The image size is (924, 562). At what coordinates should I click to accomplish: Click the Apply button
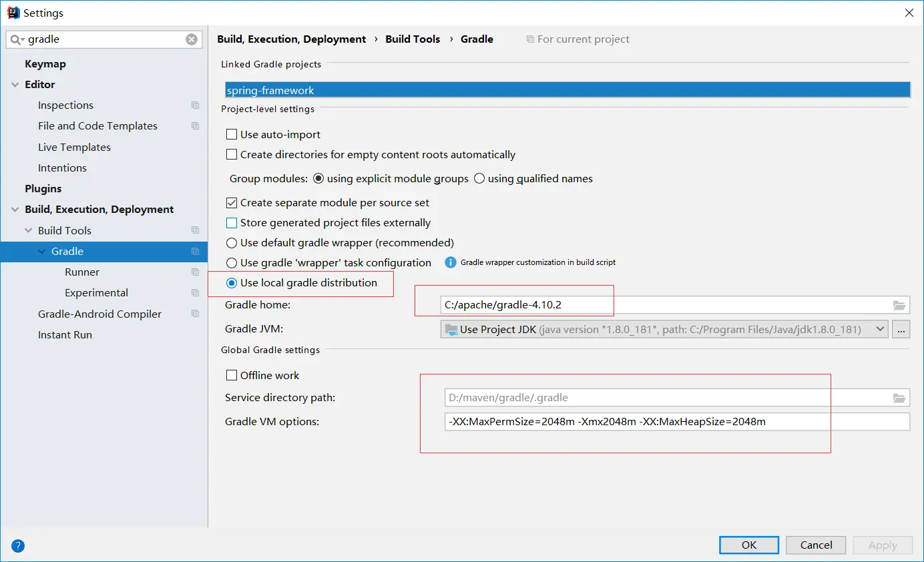883,545
